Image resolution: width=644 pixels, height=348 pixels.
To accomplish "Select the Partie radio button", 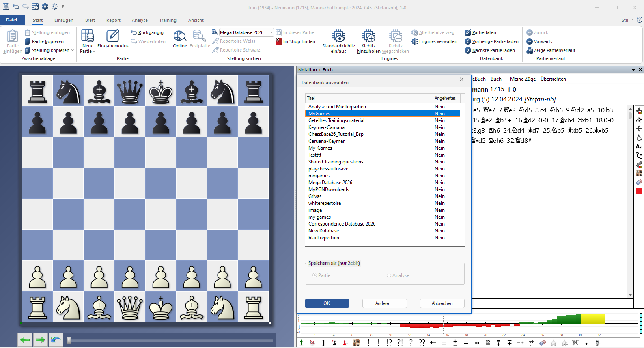I will tap(315, 275).
